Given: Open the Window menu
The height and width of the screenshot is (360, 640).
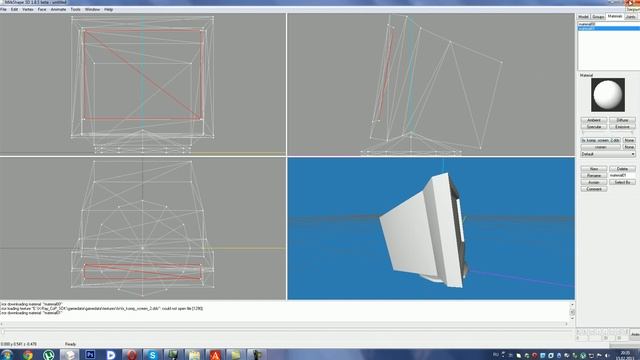Looking at the screenshot, I should click(x=92, y=9).
